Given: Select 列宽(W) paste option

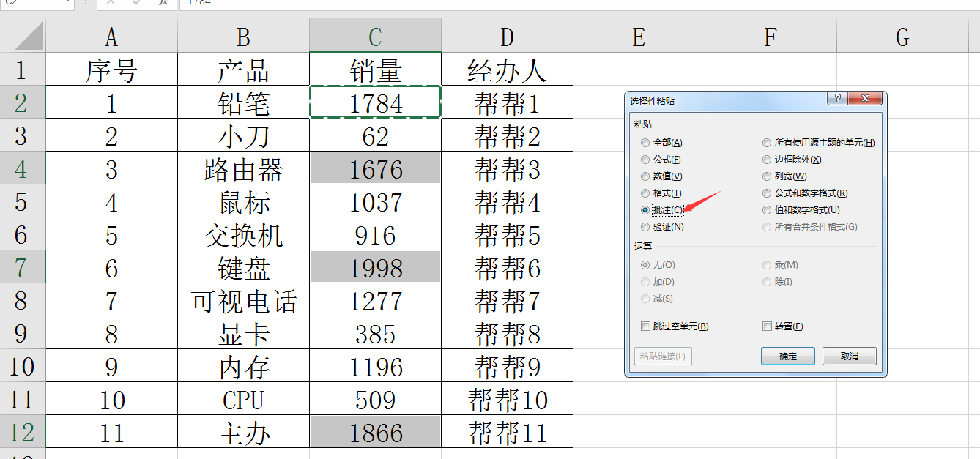Looking at the screenshot, I should (x=784, y=176).
